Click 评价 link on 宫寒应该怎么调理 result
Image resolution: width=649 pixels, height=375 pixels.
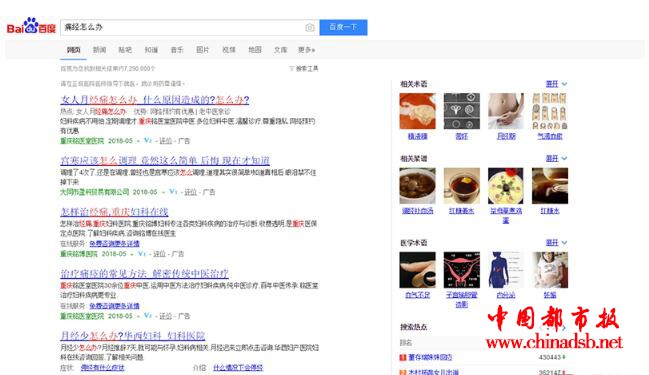coord(190,192)
